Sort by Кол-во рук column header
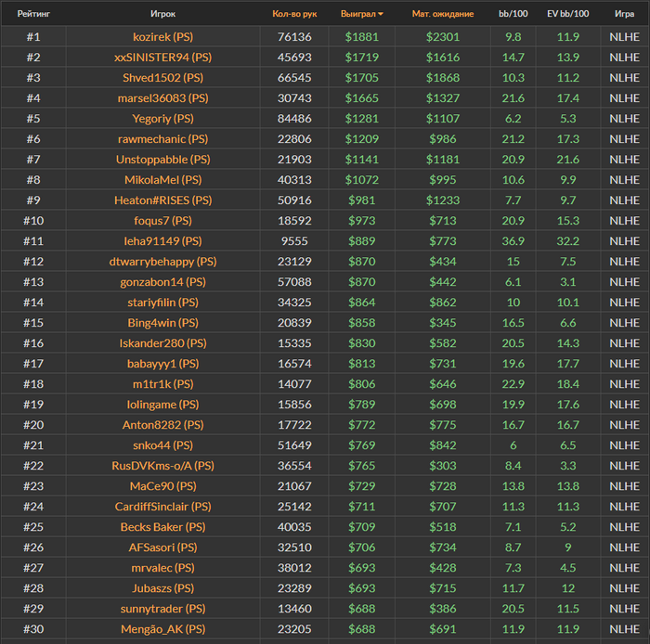The height and width of the screenshot is (644, 650). point(294,14)
